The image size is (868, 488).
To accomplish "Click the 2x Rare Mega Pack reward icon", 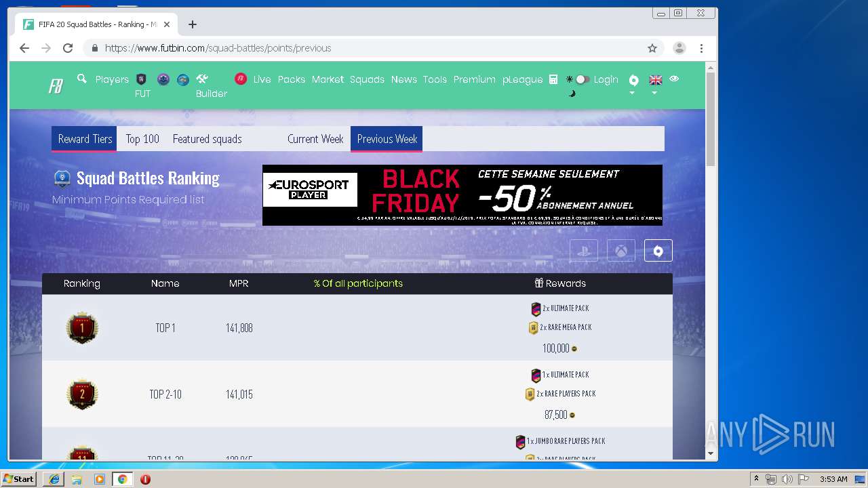I will click(533, 328).
